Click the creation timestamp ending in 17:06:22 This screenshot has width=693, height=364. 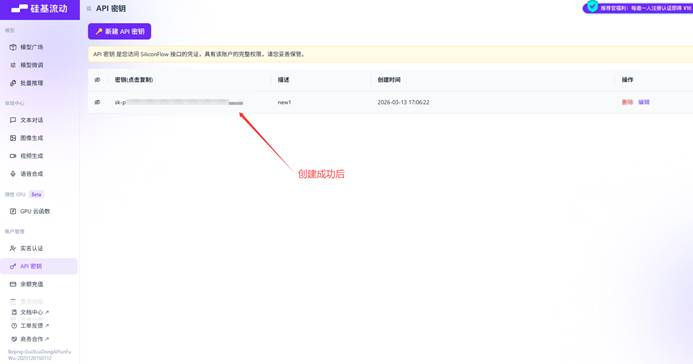point(403,102)
